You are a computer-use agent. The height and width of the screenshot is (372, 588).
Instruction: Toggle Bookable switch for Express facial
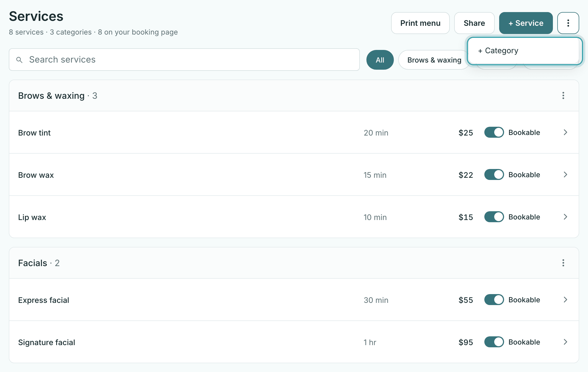pyautogui.click(x=494, y=300)
